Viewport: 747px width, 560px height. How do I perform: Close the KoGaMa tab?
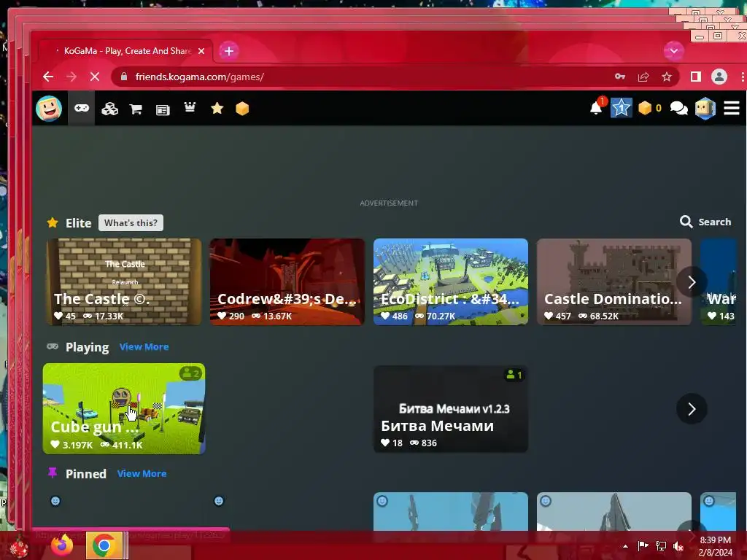coord(201,51)
